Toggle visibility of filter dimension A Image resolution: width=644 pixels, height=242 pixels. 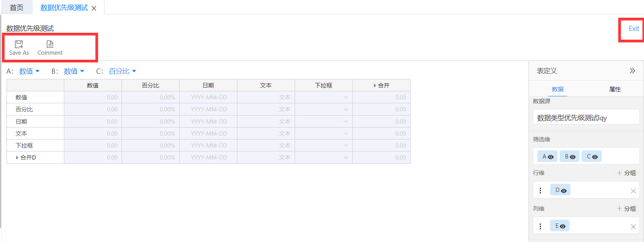coord(551,157)
